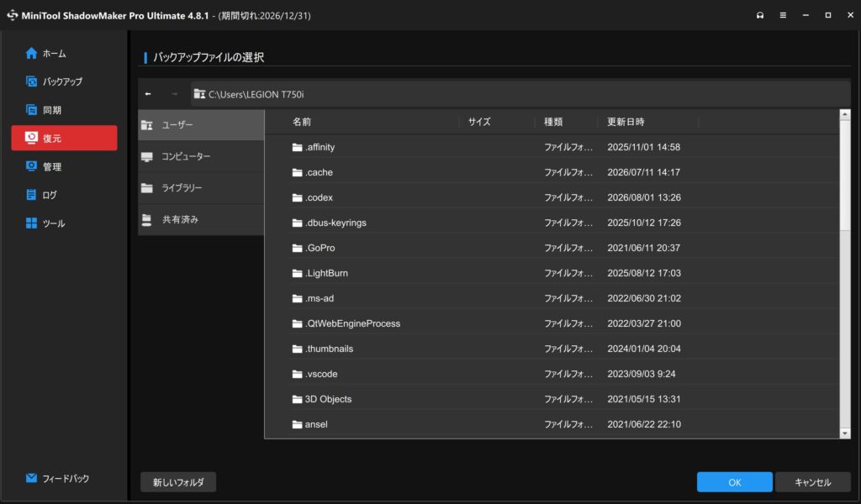Screen dimensions: 861x504
Task: Select the date 2026/08/01 13:26
Action: pyautogui.click(x=643, y=197)
